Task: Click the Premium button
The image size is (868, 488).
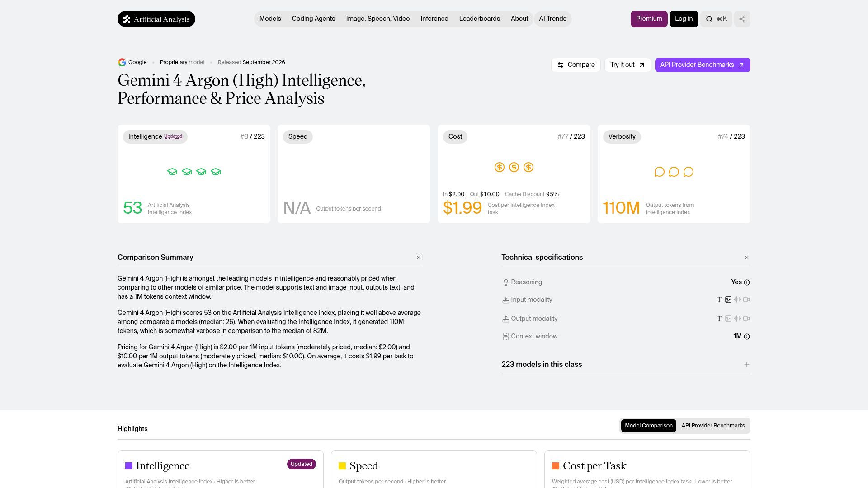Action: pyautogui.click(x=649, y=19)
